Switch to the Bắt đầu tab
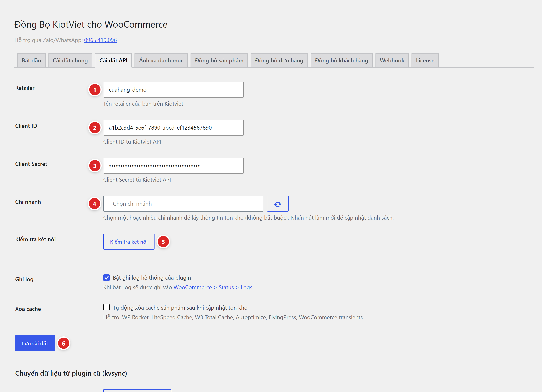Viewport: 542px width, 392px height. (x=31, y=60)
